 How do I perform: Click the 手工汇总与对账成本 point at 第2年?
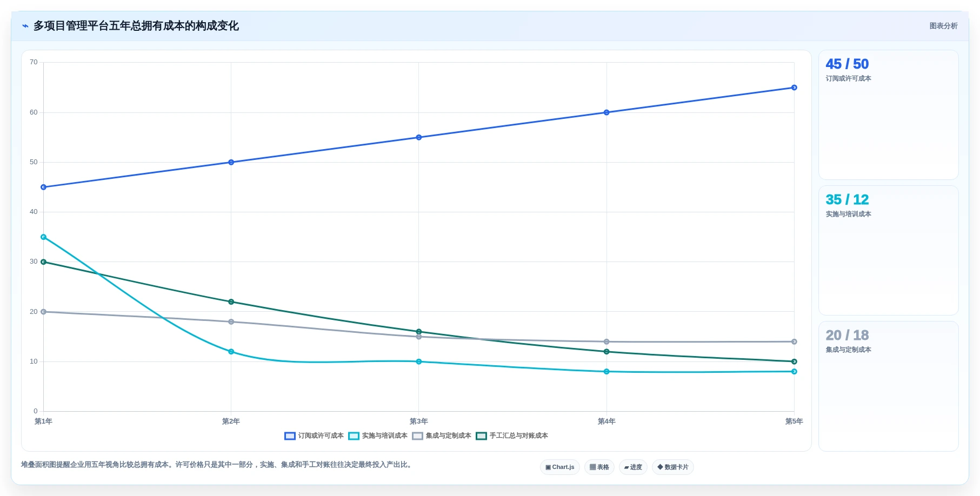231,302
